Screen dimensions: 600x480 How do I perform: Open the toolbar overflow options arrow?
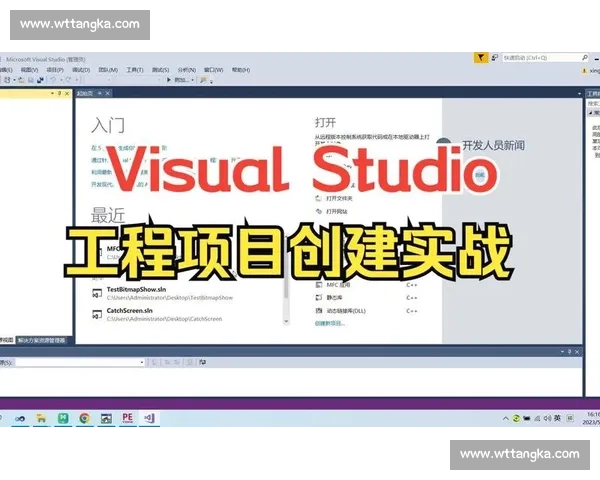pyautogui.click(x=212, y=81)
